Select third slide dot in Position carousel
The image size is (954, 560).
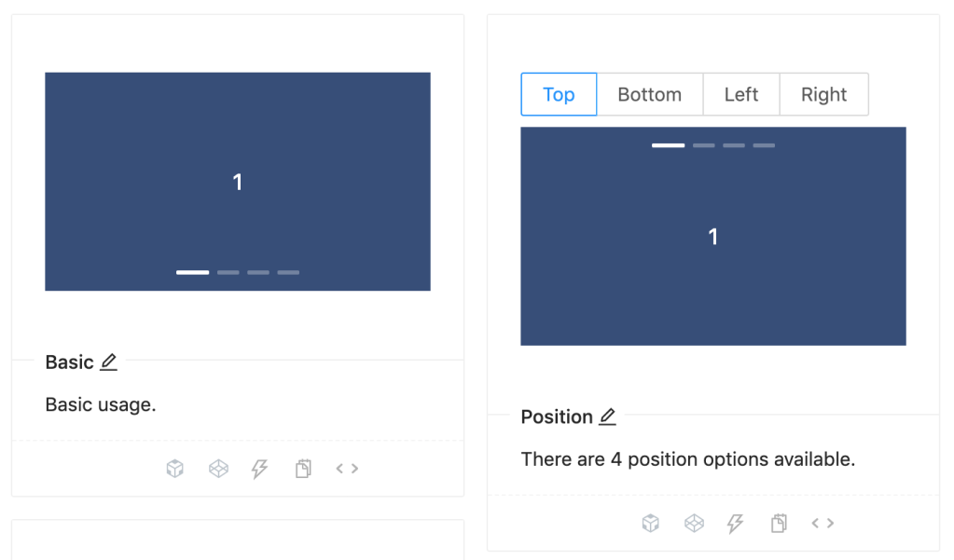(x=734, y=145)
